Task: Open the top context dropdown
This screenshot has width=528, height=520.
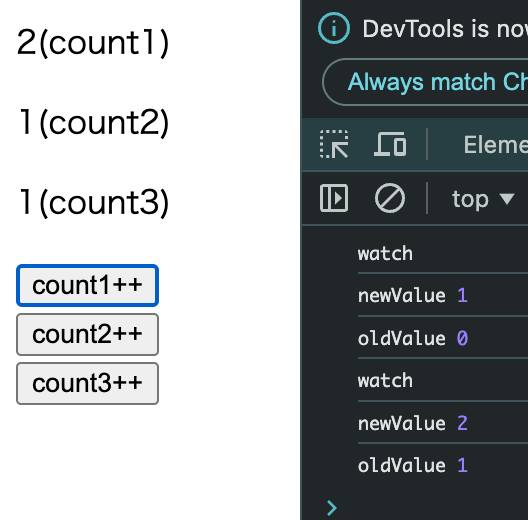Action: click(x=483, y=199)
